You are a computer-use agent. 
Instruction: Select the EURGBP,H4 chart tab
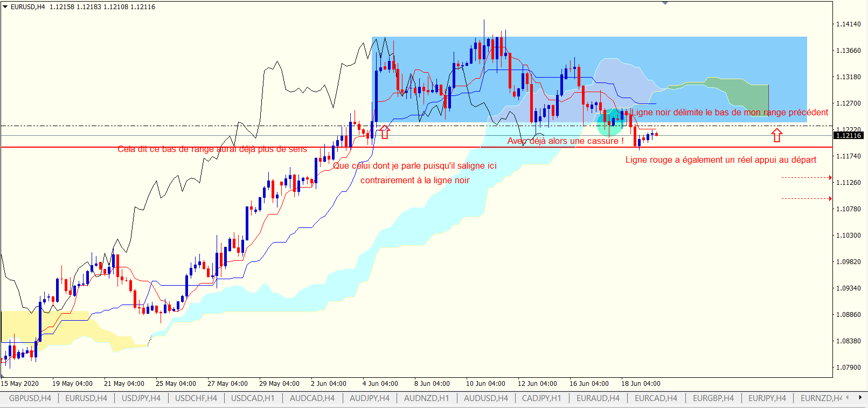click(x=713, y=398)
